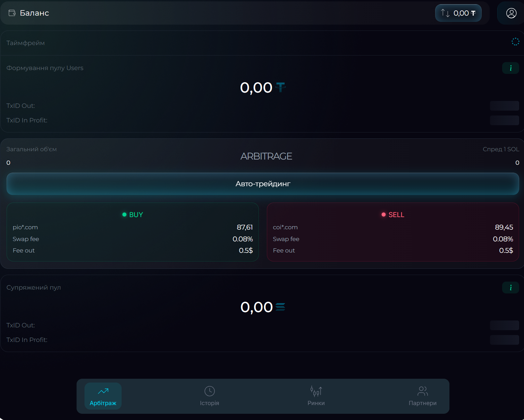The image size is (524, 420).
Task: Select the Партнери people icon
Action: tap(423, 391)
